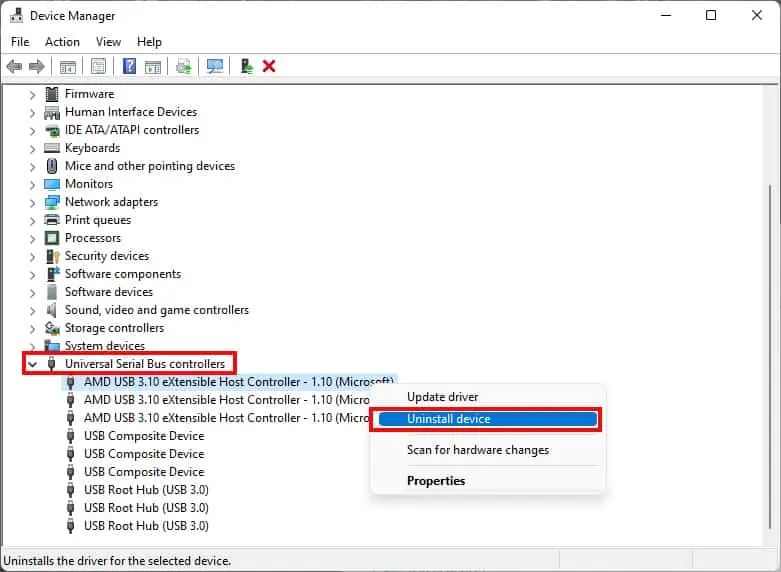Expand the Storage controllers node
The height and width of the screenshot is (572, 781).
pos(32,329)
